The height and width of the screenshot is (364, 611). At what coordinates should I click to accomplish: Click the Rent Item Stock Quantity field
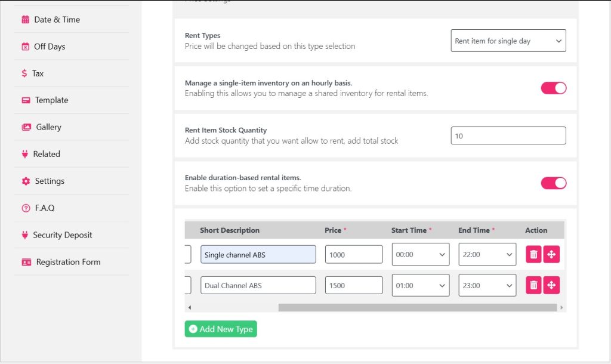tap(508, 136)
